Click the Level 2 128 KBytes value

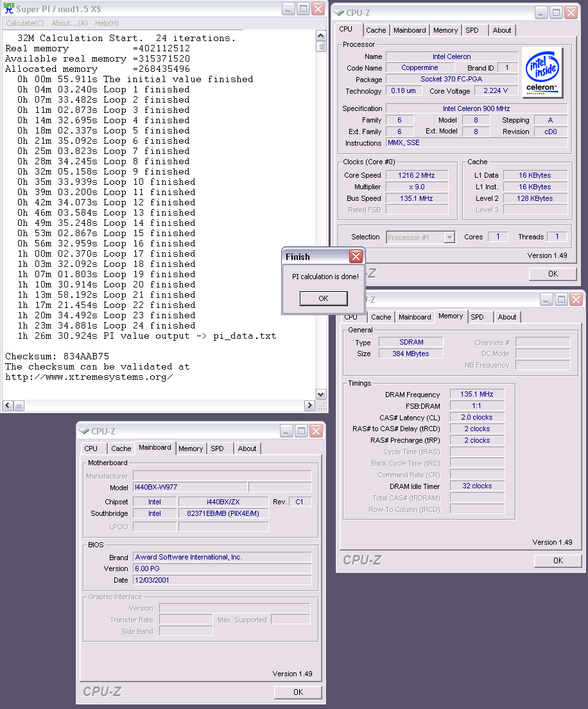click(x=535, y=198)
